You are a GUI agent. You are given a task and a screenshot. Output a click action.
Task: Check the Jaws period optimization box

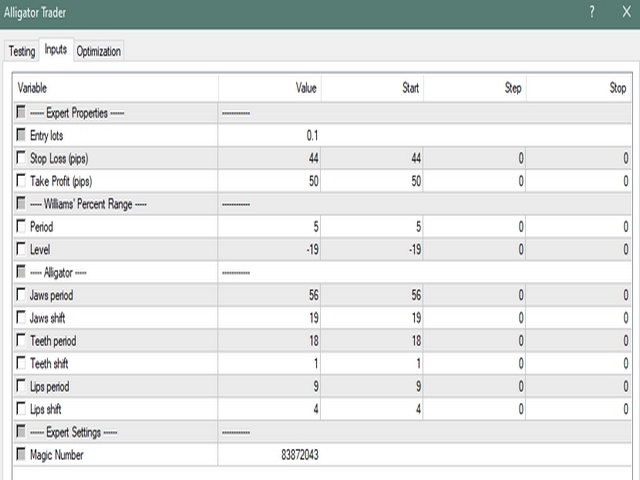22,295
